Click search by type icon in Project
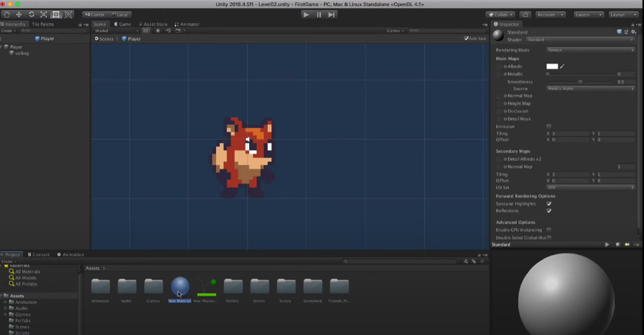 [466, 261]
